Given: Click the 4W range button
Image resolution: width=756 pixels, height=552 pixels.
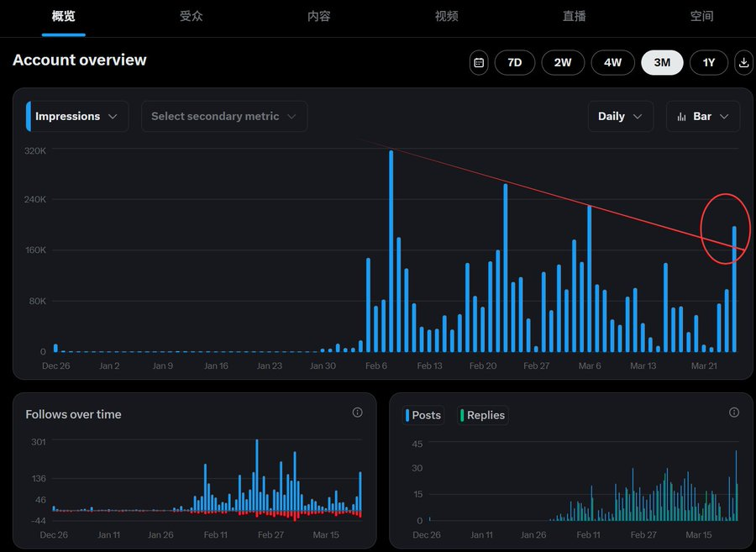Looking at the screenshot, I should coord(612,62).
